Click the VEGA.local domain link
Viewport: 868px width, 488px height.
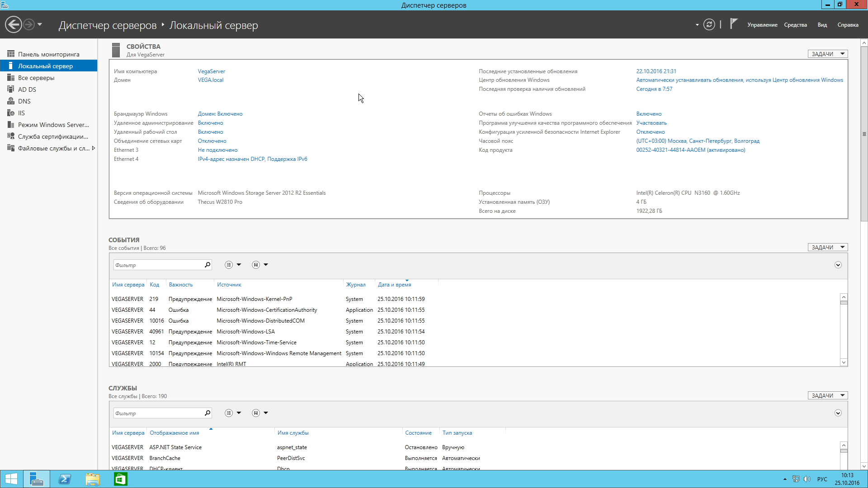211,80
